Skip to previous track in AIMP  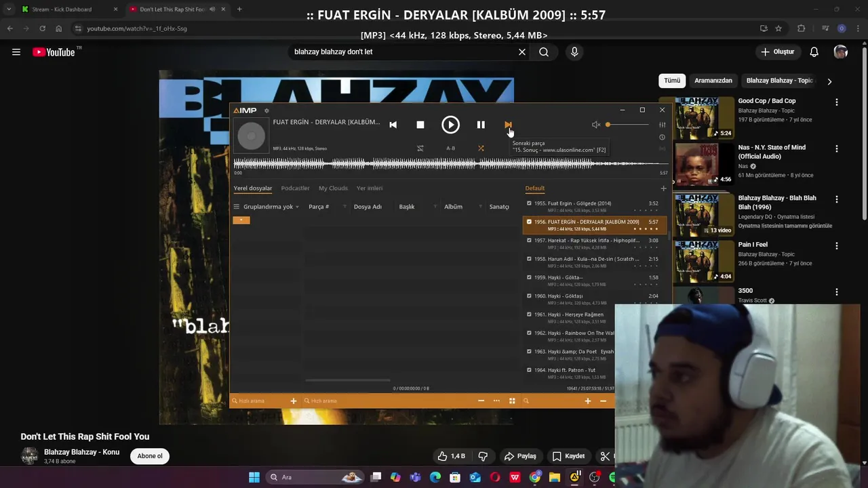tap(393, 125)
